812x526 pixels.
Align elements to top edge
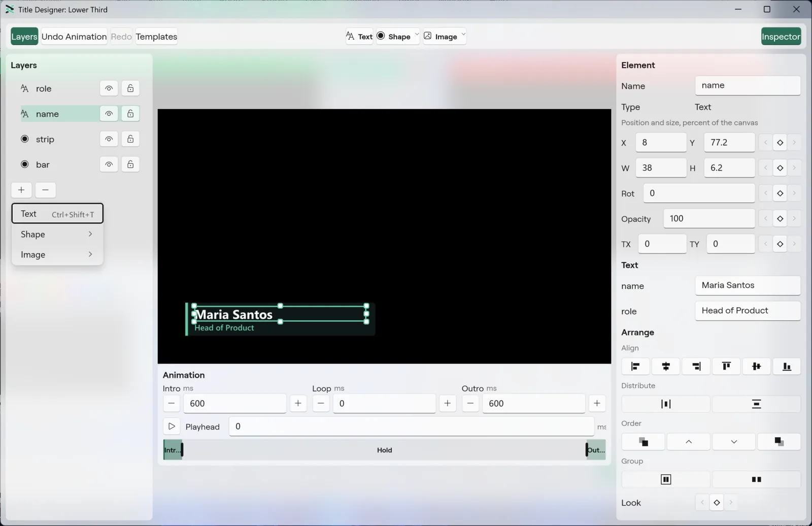click(726, 366)
